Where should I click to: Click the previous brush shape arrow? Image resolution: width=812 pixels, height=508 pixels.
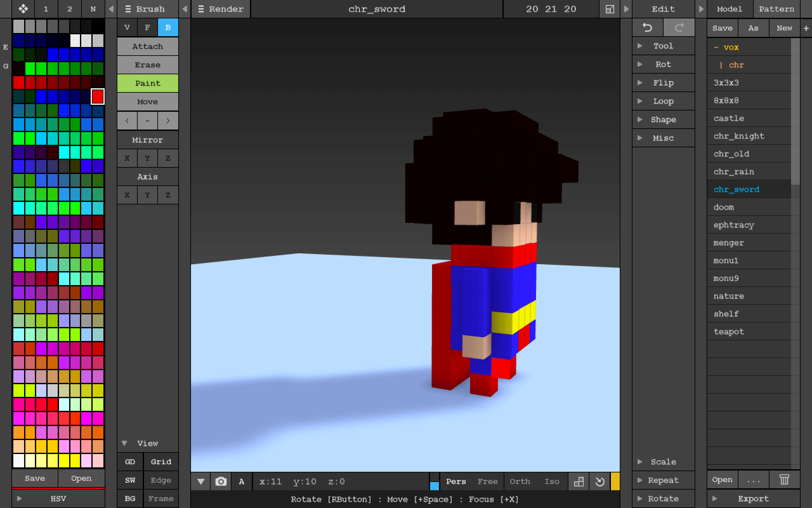(x=127, y=120)
